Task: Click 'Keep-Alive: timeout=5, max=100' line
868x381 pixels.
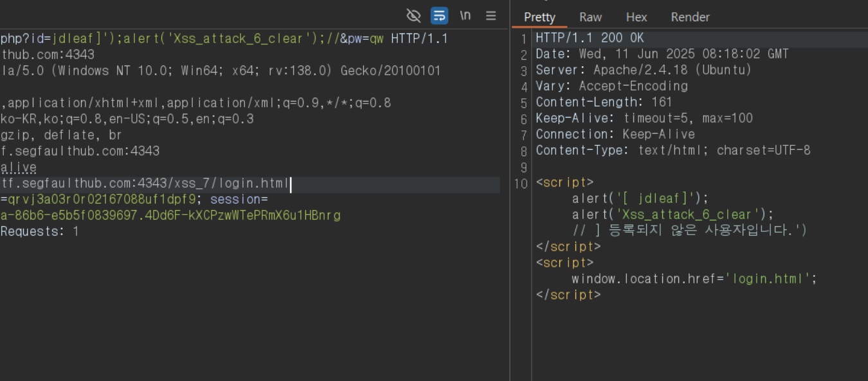Action: [x=644, y=118]
